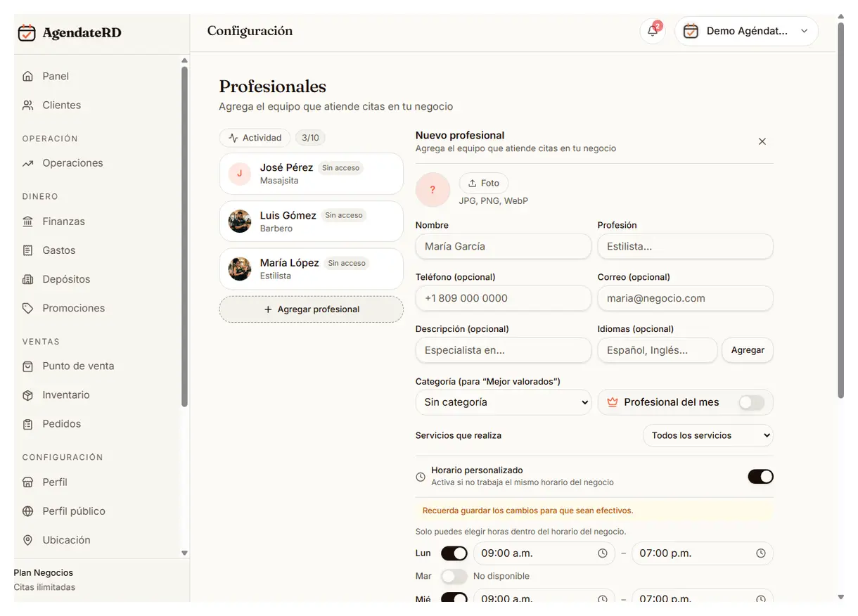The height and width of the screenshot is (616, 858).
Task: Expand the Demo Agéndat... account menu
Action: coord(747,32)
